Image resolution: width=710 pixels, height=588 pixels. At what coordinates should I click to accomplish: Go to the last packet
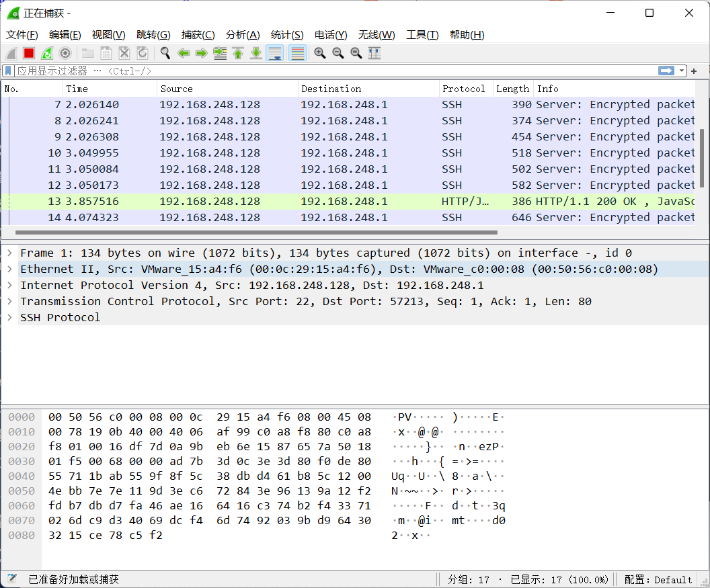point(256,53)
